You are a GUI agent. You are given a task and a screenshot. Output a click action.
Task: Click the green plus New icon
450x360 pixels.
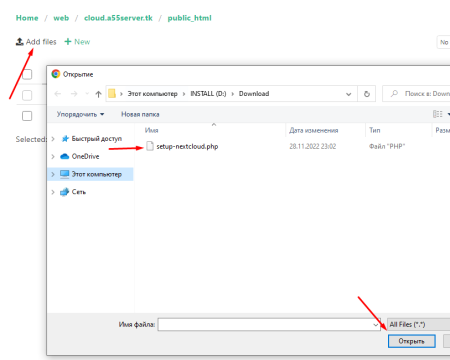[x=68, y=42]
